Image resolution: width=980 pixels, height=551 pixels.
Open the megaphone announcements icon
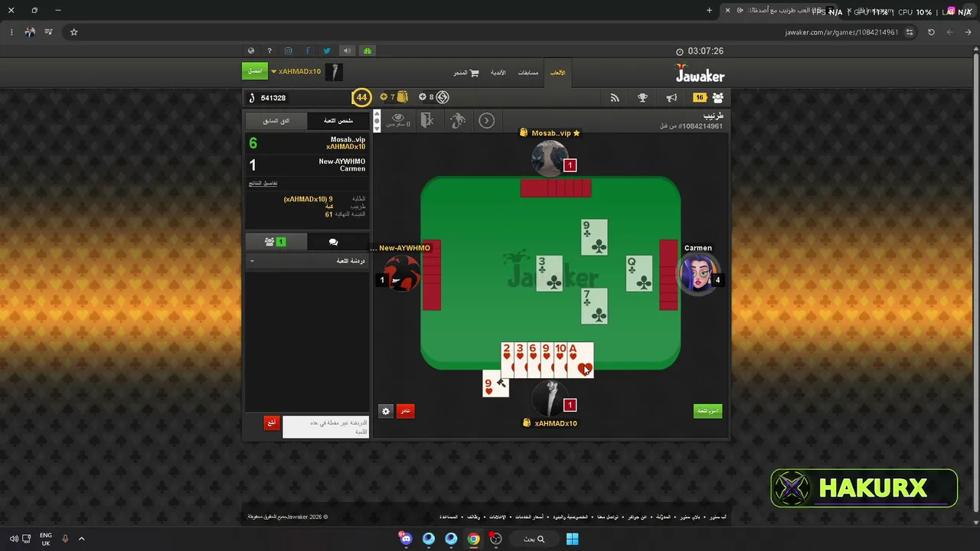[671, 98]
